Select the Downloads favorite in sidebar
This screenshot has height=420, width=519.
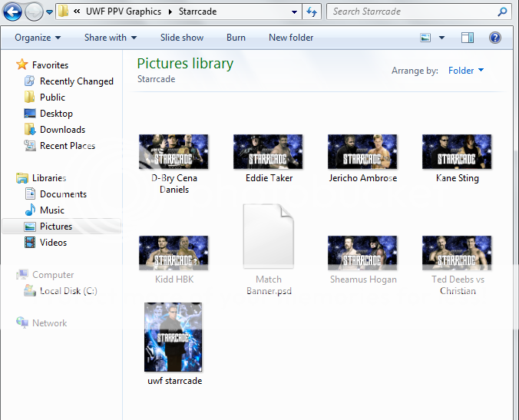pyautogui.click(x=62, y=130)
